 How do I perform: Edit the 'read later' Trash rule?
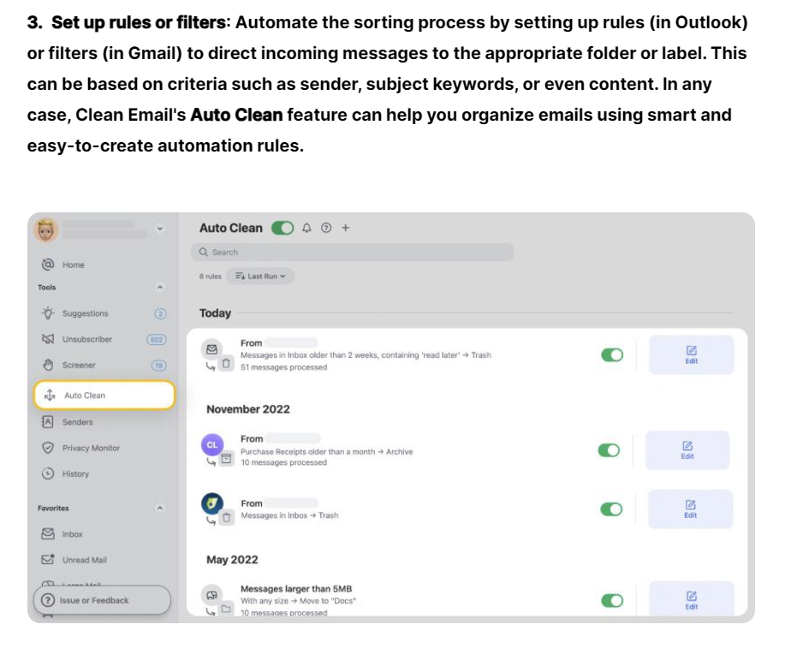[x=692, y=355]
